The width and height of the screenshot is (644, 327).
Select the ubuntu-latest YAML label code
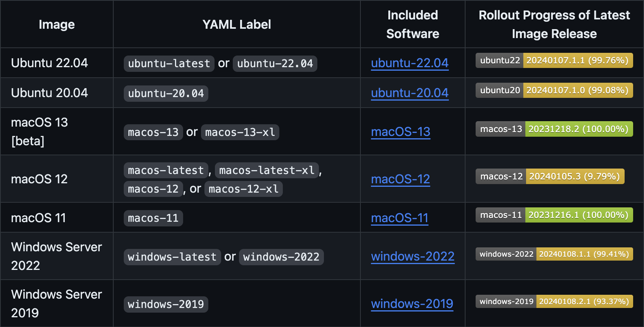(169, 63)
